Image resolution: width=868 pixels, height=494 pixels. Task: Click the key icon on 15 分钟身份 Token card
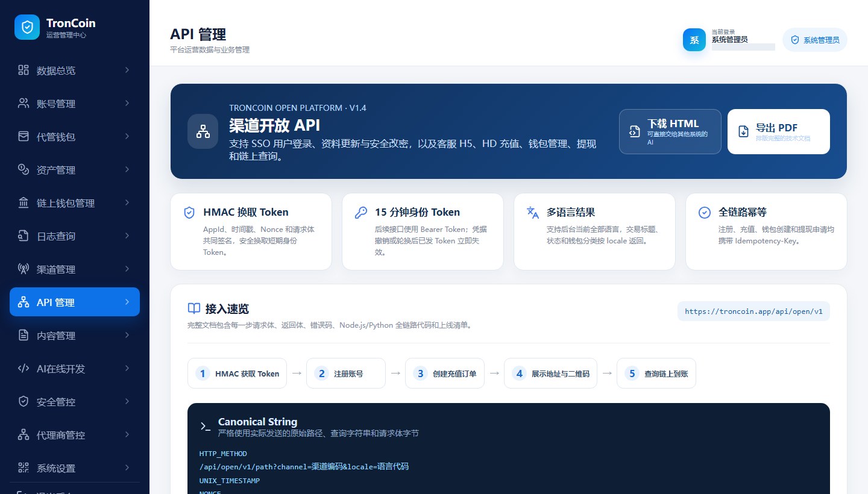coord(360,212)
